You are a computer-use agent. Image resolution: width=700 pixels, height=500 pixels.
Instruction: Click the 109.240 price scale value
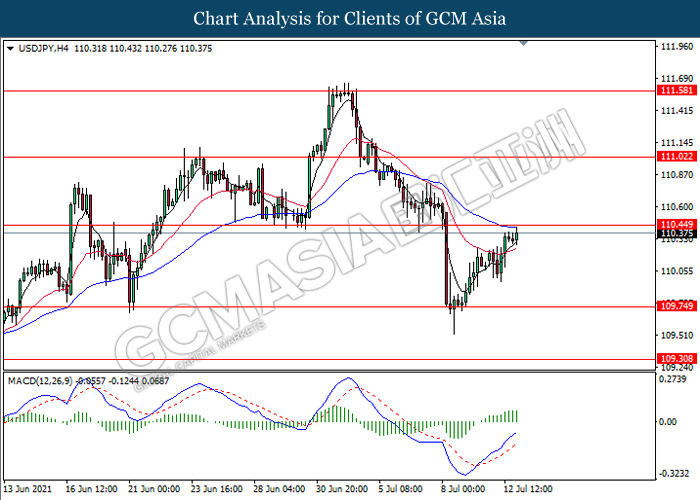tap(677, 367)
